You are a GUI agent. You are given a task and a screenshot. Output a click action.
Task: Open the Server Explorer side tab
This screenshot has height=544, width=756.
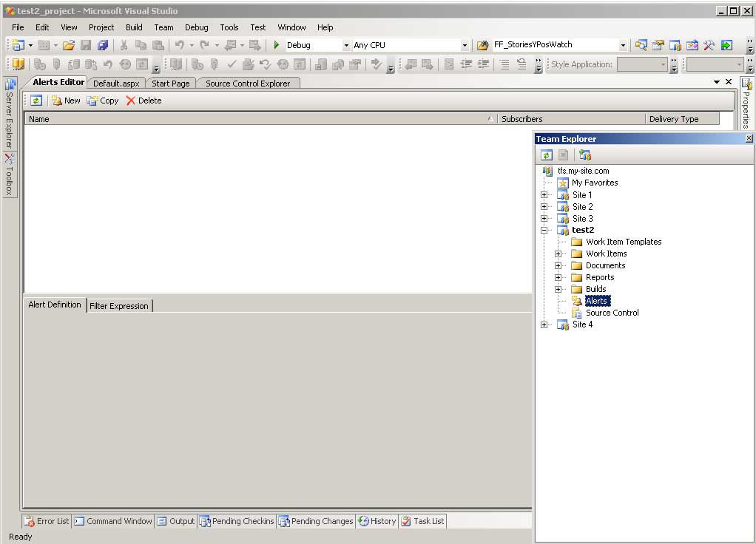click(x=10, y=114)
